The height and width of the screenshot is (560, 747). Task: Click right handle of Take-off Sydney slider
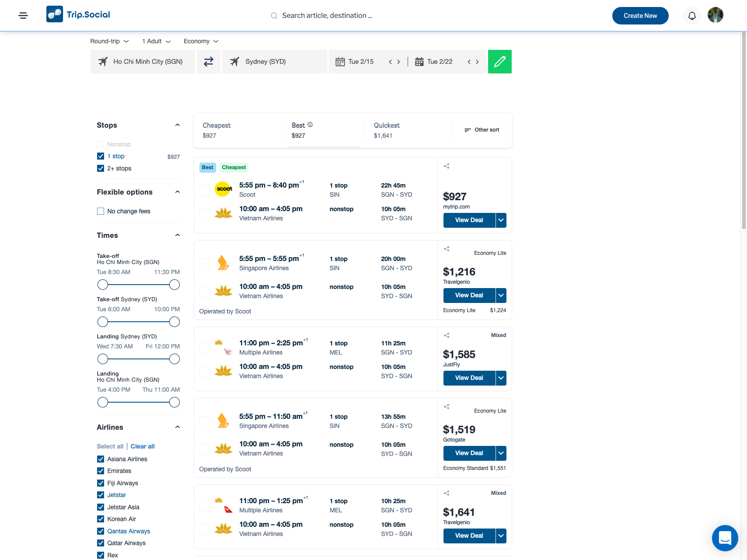pos(175,322)
